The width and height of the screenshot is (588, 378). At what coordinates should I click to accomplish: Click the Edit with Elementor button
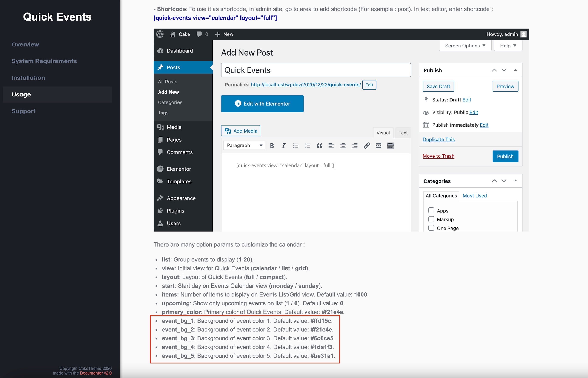coord(262,104)
